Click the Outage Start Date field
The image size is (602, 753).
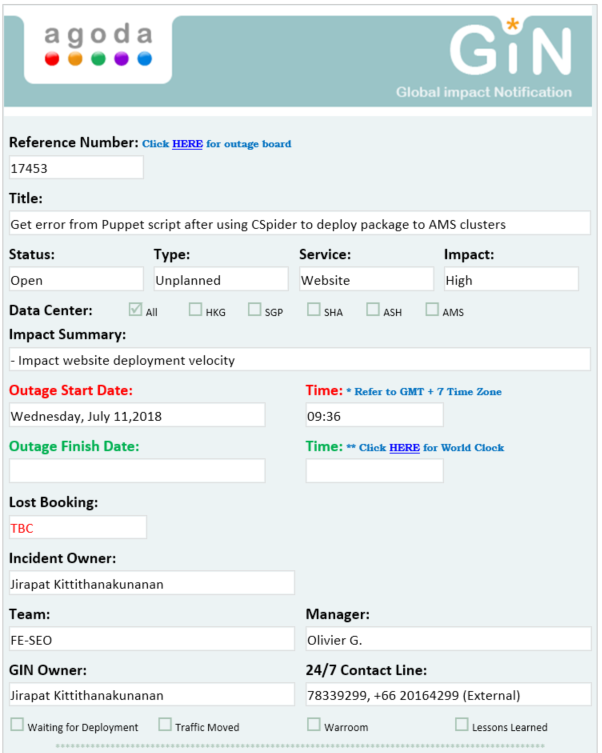137,415
